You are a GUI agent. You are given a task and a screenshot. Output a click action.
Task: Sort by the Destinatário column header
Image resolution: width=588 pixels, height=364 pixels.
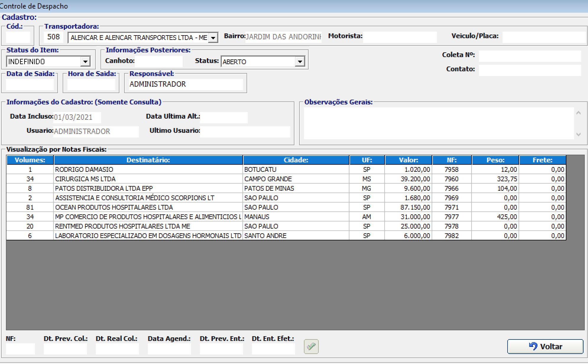pyautogui.click(x=148, y=160)
